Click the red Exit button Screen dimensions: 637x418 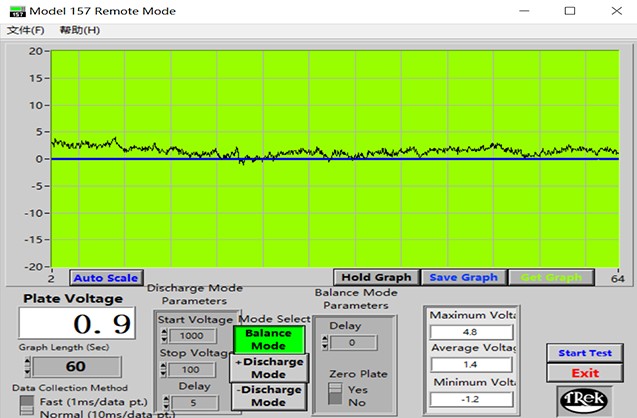pos(585,372)
